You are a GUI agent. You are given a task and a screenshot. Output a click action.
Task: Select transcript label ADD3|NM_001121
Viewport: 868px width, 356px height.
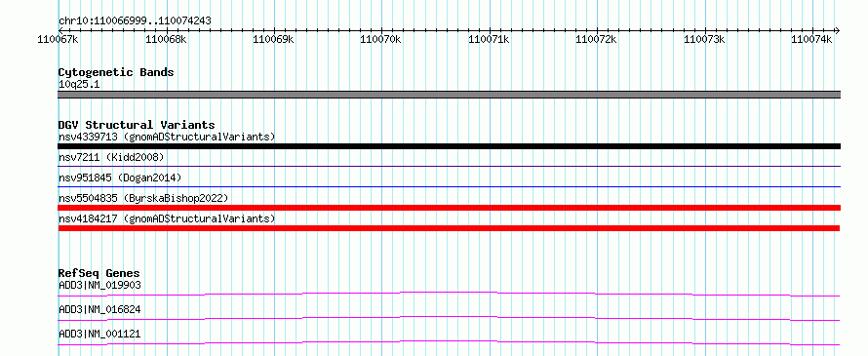point(99,334)
